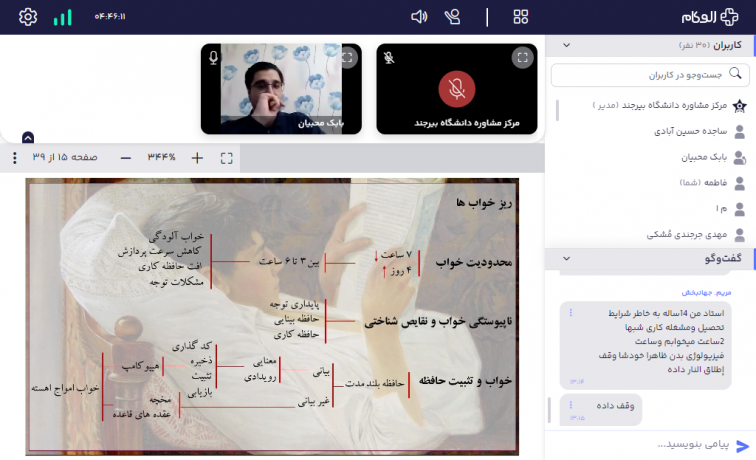Click muted mic icon on مرکز مشاوره tile
Viewport: 756px width, 460px height.
(389, 58)
